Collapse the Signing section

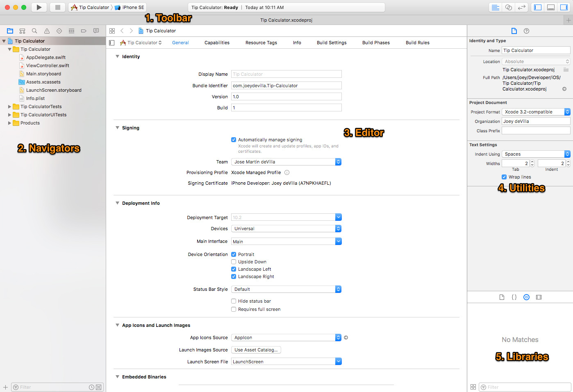[118, 128]
